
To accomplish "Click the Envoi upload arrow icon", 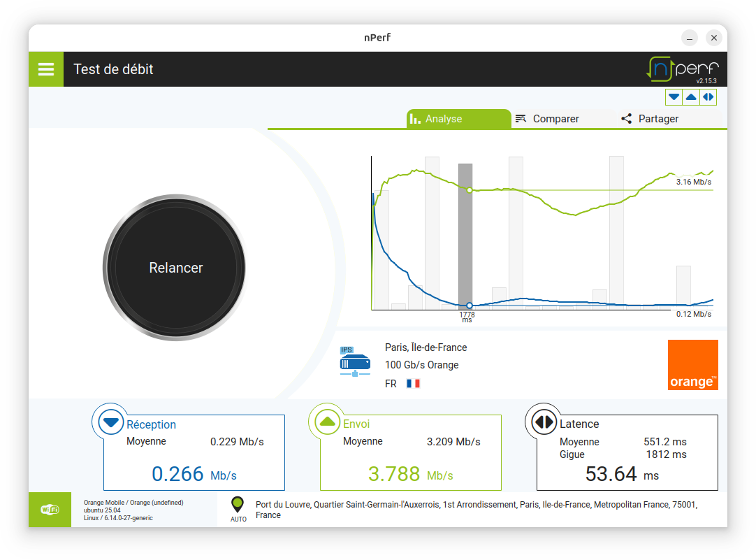I will pyautogui.click(x=328, y=422).
